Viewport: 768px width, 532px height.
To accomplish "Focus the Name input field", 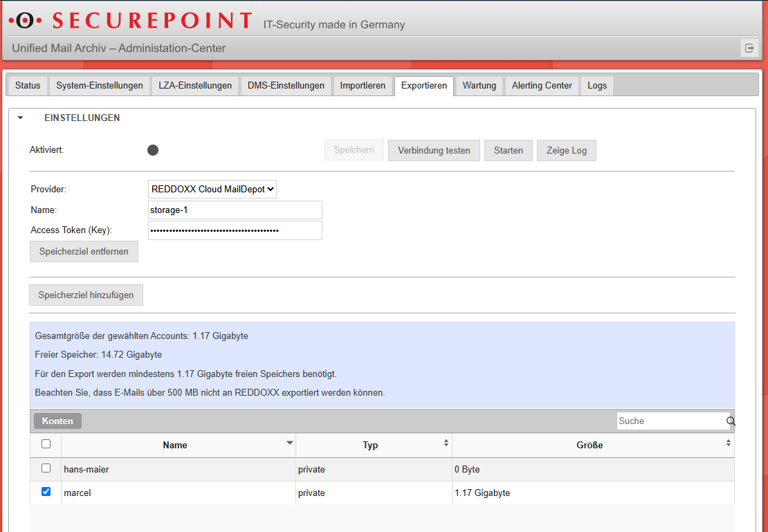I will (x=235, y=210).
